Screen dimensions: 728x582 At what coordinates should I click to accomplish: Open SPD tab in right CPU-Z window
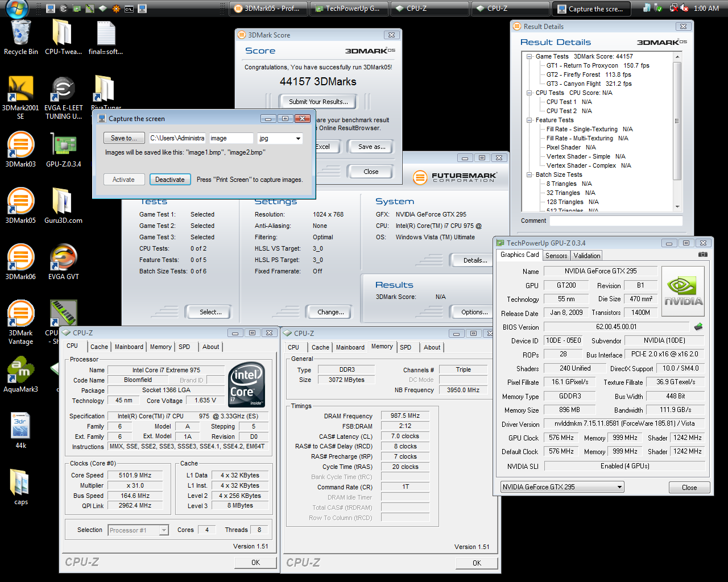coord(406,347)
